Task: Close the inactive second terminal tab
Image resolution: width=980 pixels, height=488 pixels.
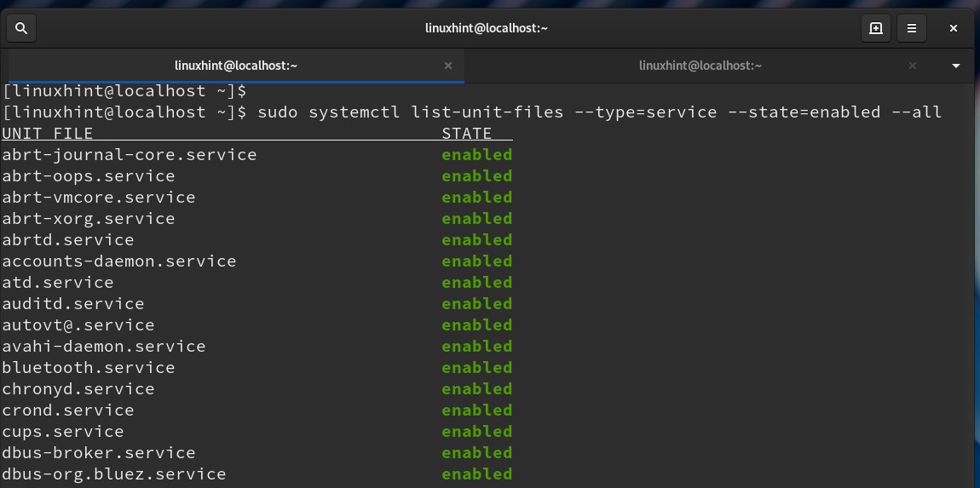Action: coord(913,66)
